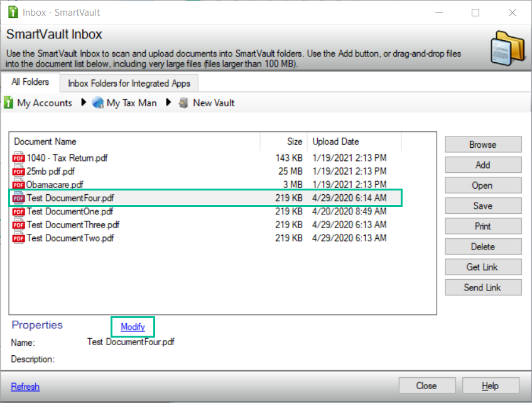The image size is (532, 403).
Task: Select Test DocumentTwo.pdf file name
Action: click(70, 238)
